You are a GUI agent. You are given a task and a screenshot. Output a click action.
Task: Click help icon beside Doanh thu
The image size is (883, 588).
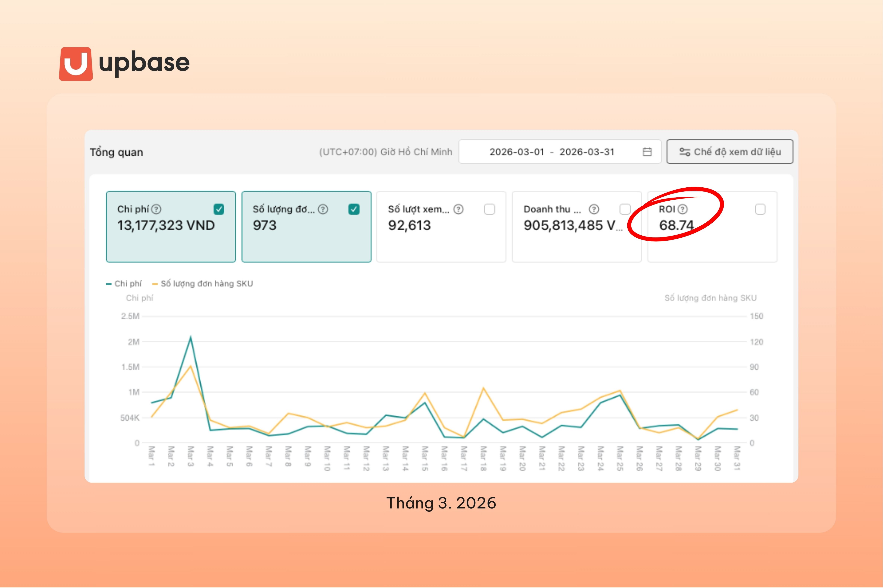click(594, 209)
